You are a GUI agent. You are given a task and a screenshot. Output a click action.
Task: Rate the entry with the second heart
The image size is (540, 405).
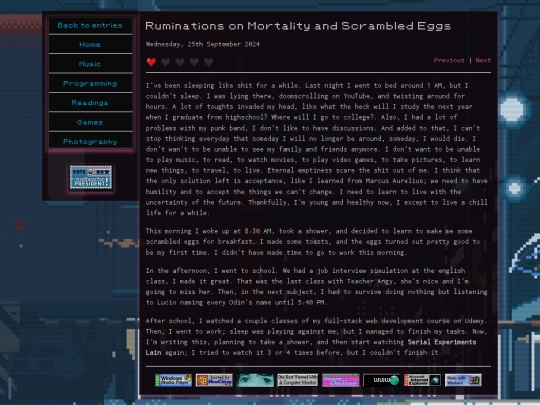[x=166, y=62]
